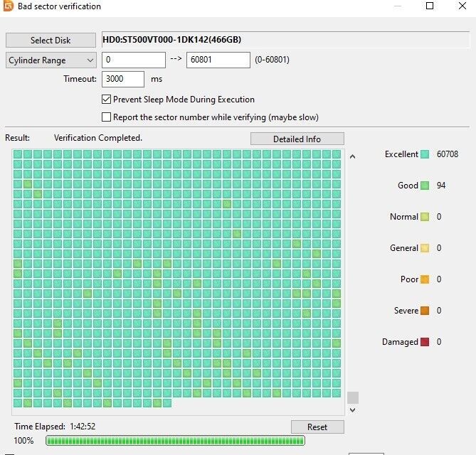476x455 pixels.
Task: Click the start cylinder field containing 0
Action: (x=134, y=60)
